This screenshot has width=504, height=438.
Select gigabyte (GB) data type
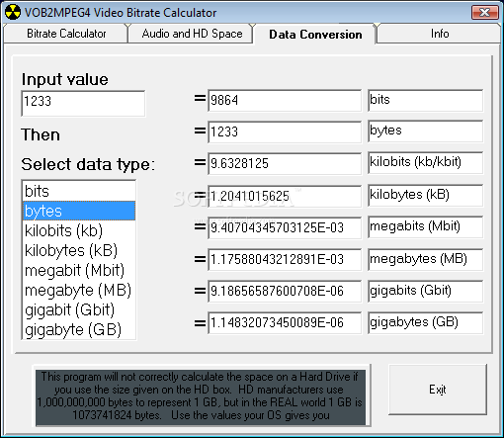click(79, 329)
